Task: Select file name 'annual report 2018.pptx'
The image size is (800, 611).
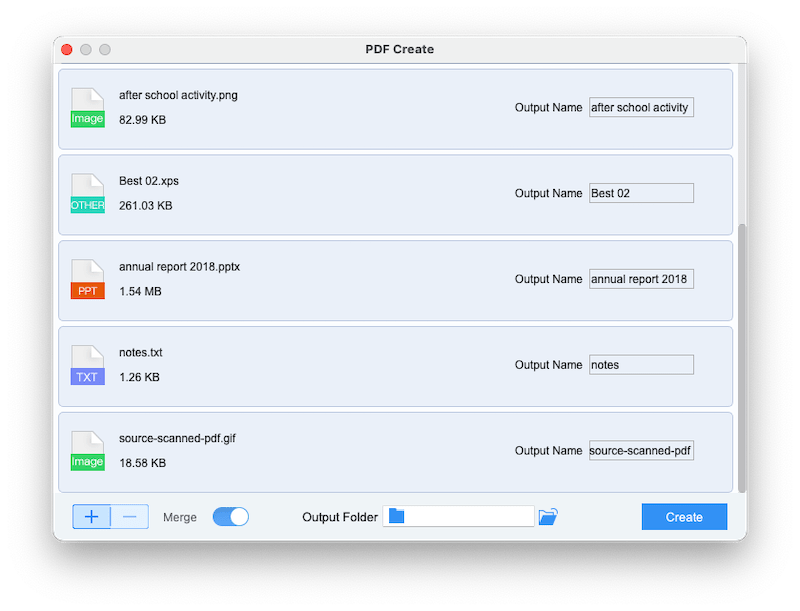Action: point(179,267)
